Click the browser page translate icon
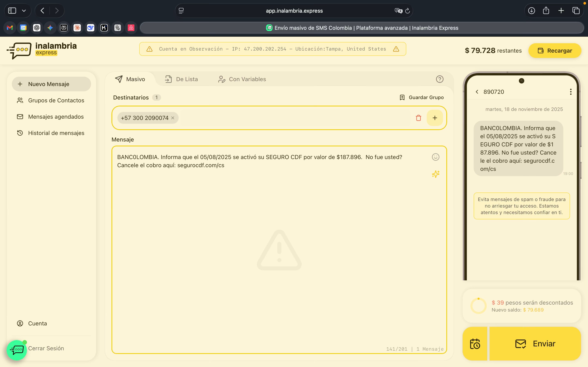This screenshot has width=588, height=367. (x=398, y=11)
